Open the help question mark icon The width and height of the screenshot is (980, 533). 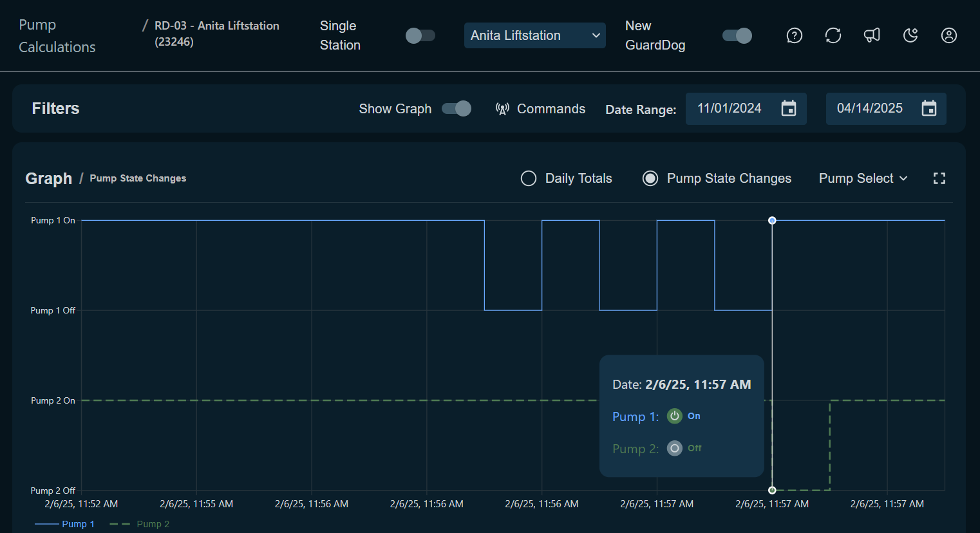pos(795,35)
